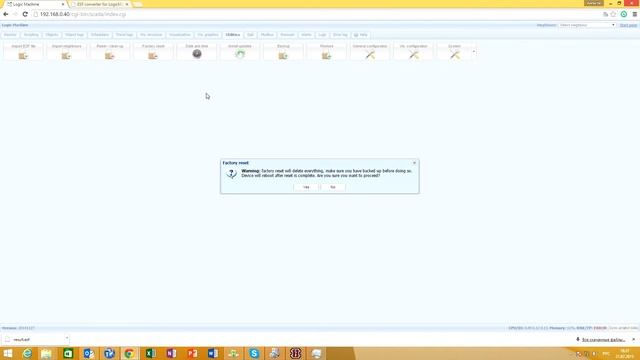The height and width of the screenshot is (360, 640).
Task: Open PowerPoint from taskbar
Action: [x=192, y=353]
